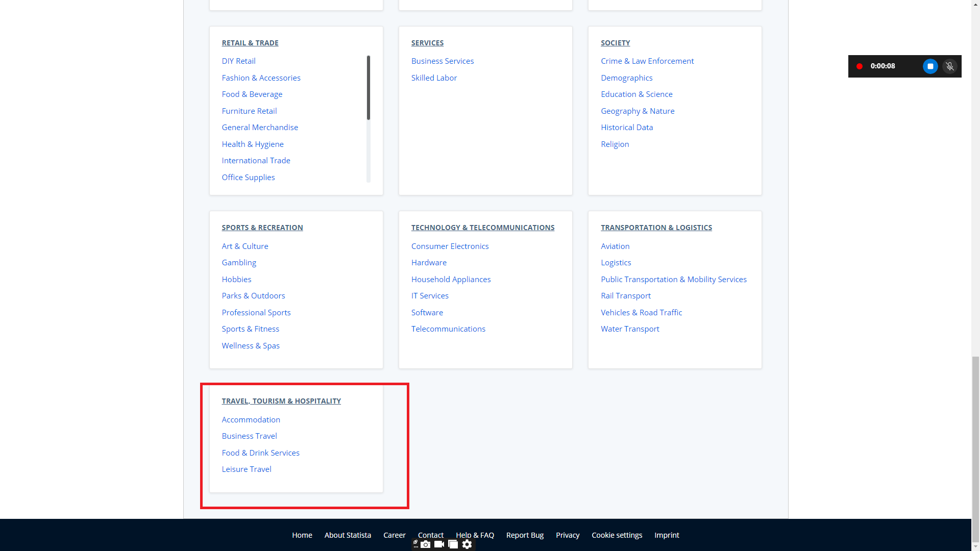Click the page vertical scrollbar thumb
Image resolution: width=980 pixels, height=551 pixels.
975,449
